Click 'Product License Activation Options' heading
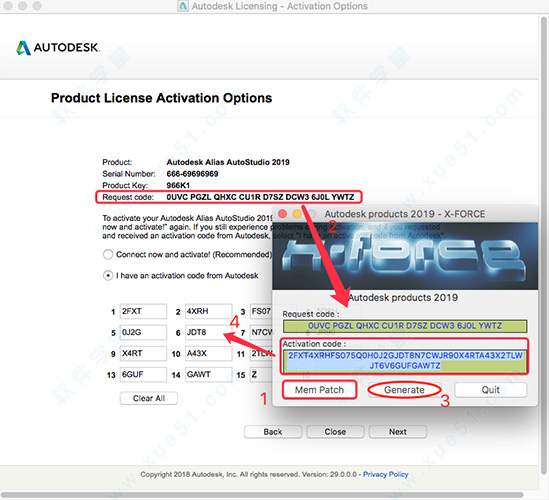This screenshot has width=549, height=500. point(161,98)
